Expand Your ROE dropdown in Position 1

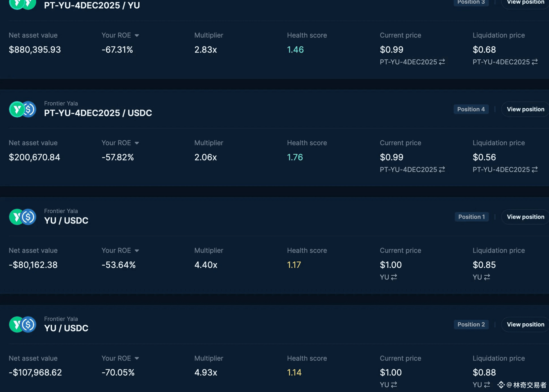pyautogui.click(x=137, y=251)
